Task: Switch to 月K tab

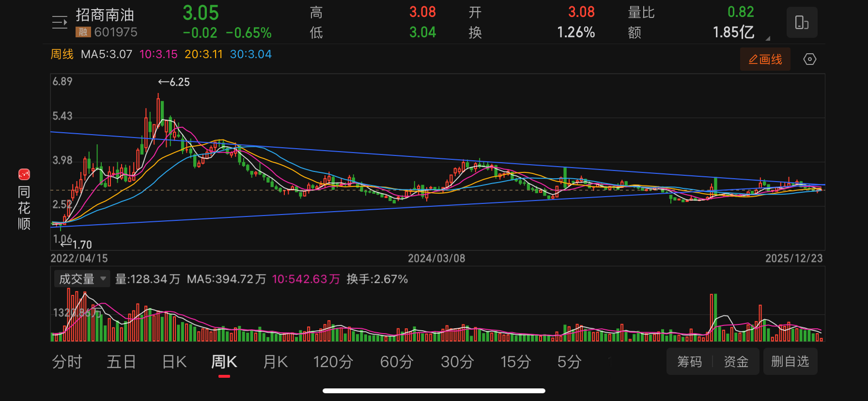Action: click(x=275, y=362)
